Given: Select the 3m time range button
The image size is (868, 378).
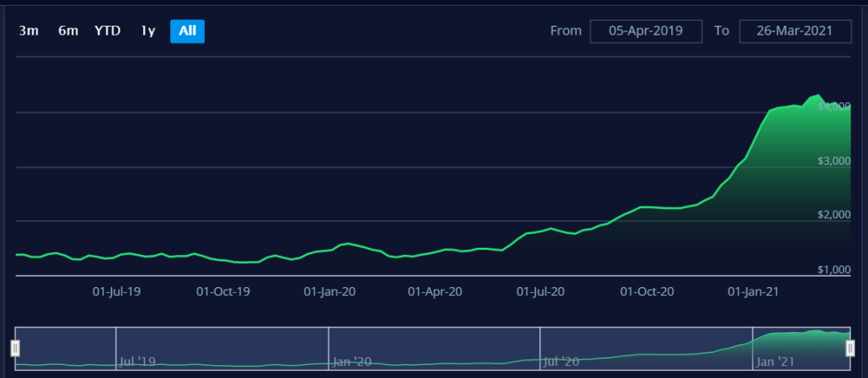Looking at the screenshot, I should pos(29,31).
